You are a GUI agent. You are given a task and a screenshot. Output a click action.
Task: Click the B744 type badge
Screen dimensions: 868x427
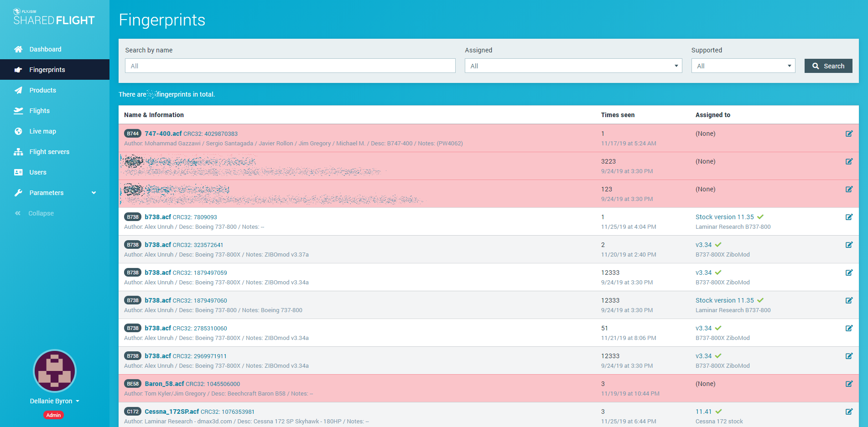pyautogui.click(x=133, y=134)
